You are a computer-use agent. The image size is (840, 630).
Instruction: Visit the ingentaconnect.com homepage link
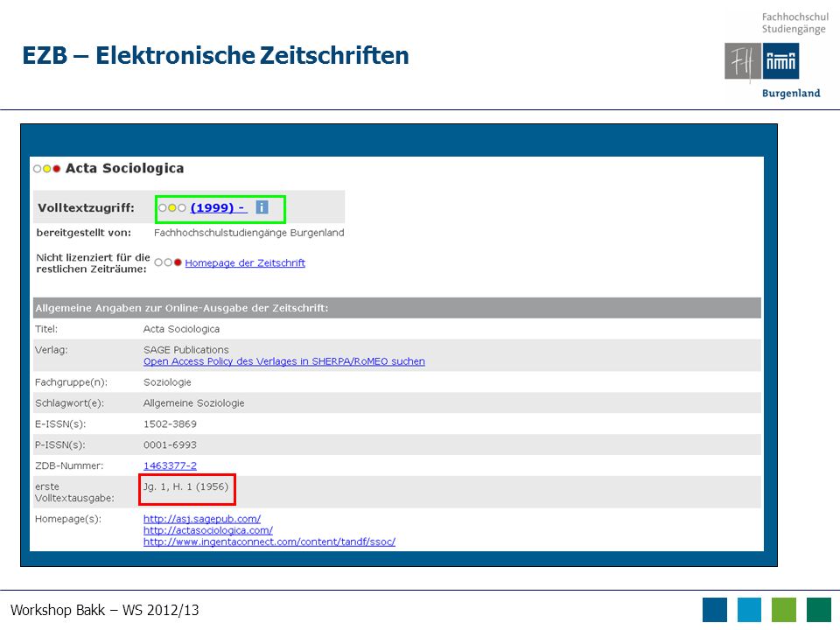click(269, 542)
